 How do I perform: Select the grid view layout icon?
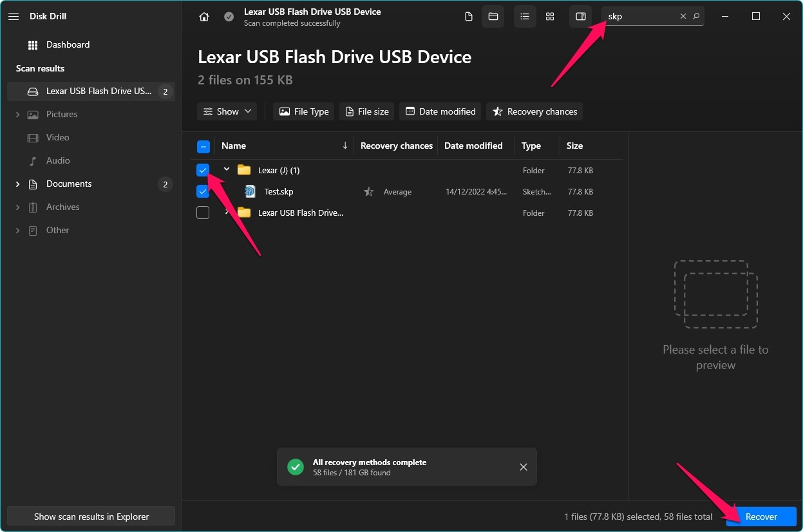click(550, 17)
